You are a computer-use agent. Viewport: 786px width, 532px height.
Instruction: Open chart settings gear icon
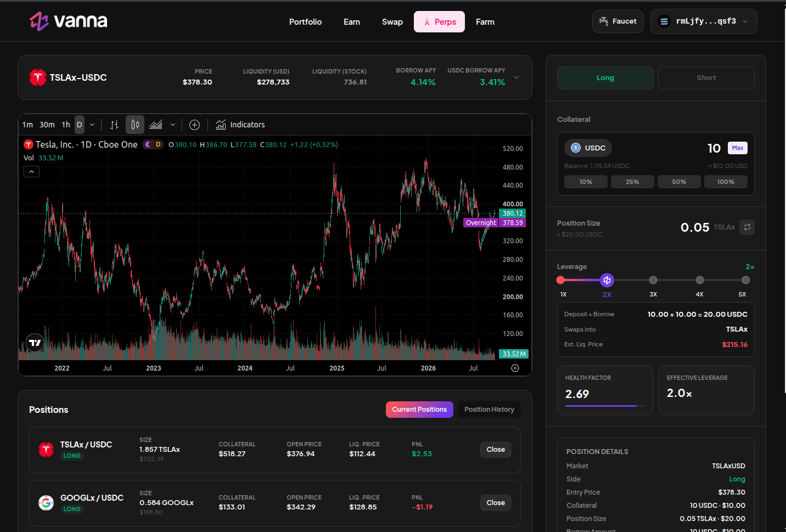(515, 368)
